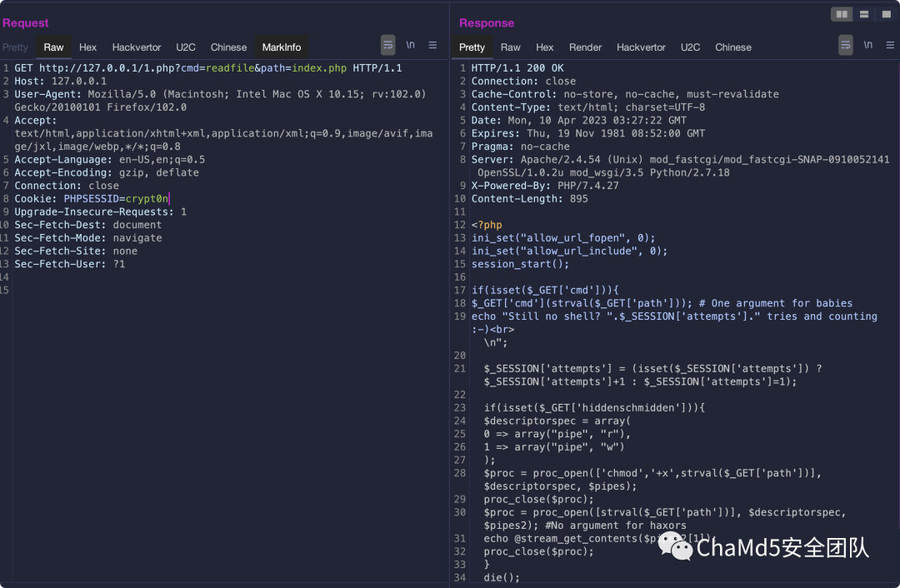
Task: Click the hiddenschmidden isset condition line
Action: 594,408
